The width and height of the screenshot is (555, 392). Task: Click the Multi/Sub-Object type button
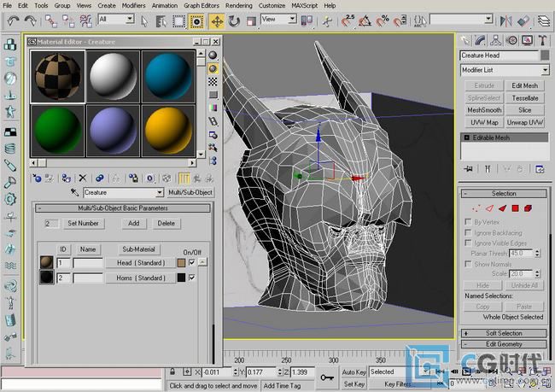tap(190, 192)
